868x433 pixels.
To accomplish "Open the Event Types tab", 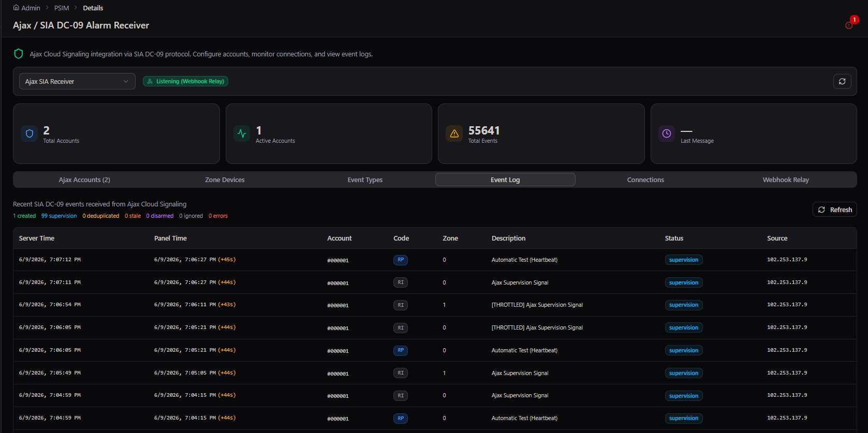I will click(x=365, y=180).
